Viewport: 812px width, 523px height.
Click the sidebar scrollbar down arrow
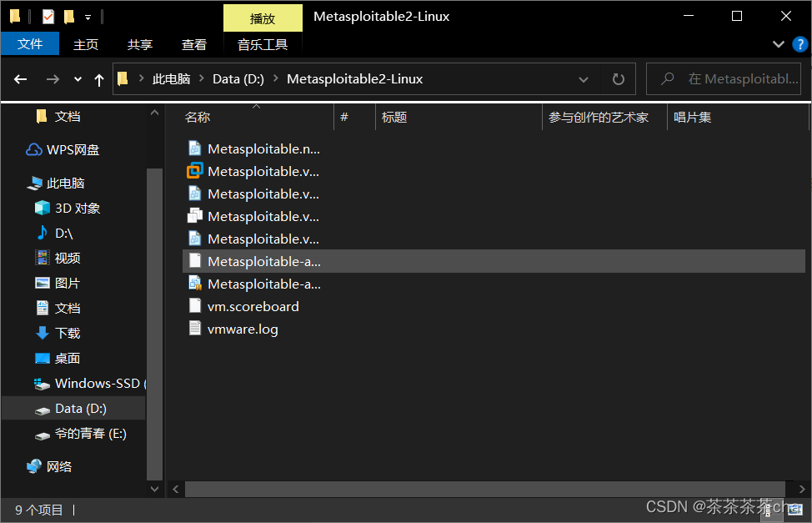[154, 489]
